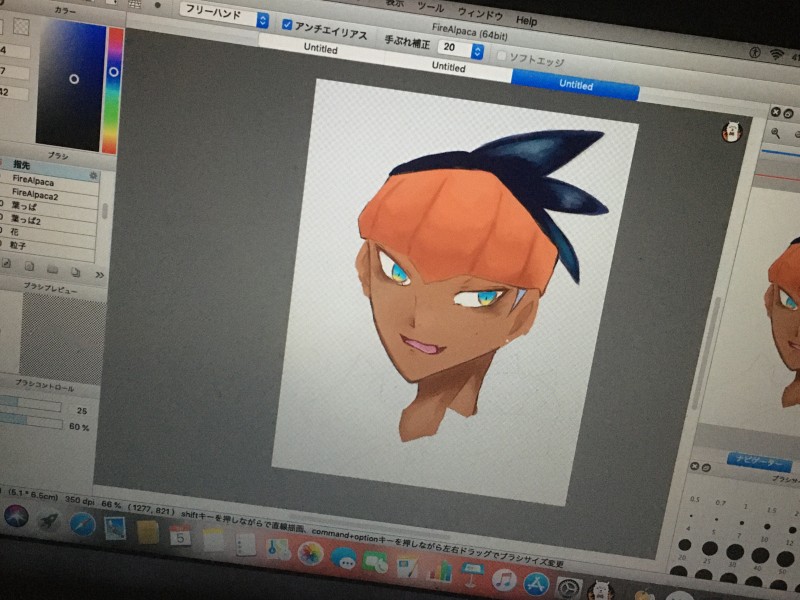The image size is (800, 600).
Task: Select brush size 10 preset dot
Action: click(767, 526)
